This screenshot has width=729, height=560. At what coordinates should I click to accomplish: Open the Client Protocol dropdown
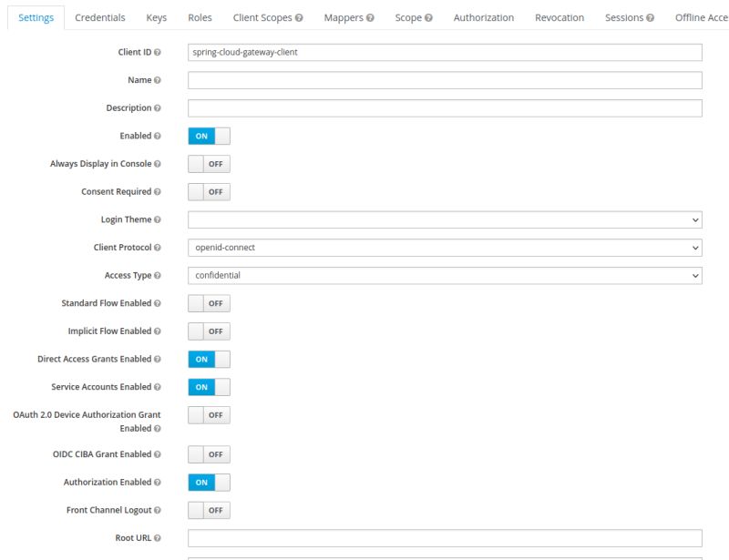pos(444,247)
